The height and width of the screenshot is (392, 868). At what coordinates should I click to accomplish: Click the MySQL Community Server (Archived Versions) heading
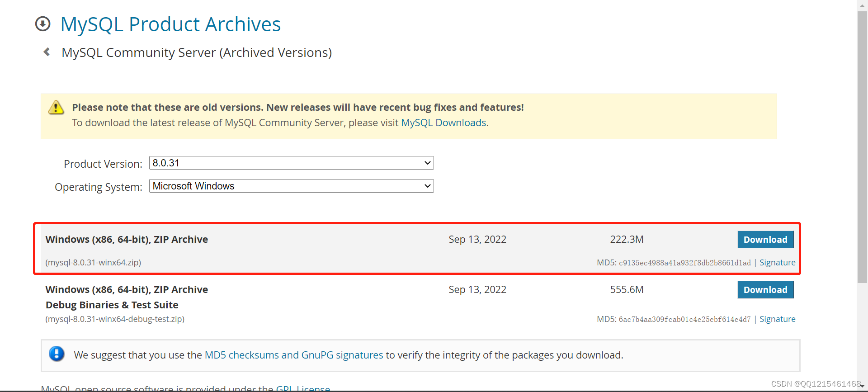tap(197, 52)
